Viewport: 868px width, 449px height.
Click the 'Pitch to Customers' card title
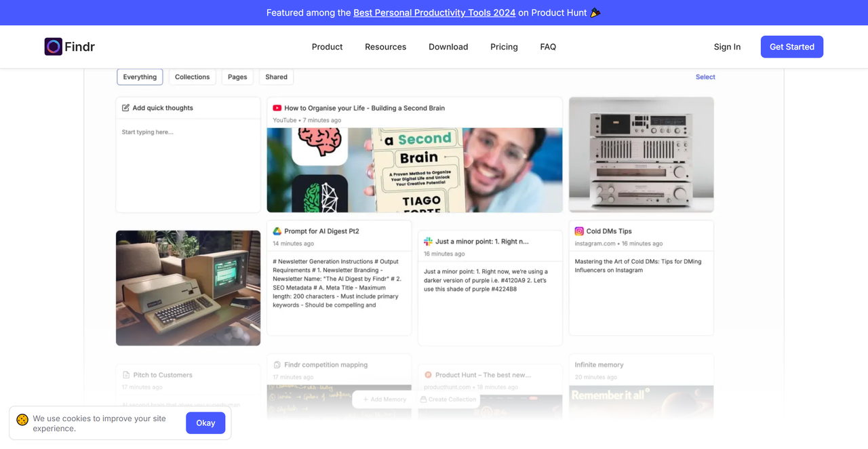[x=163, y=375]
